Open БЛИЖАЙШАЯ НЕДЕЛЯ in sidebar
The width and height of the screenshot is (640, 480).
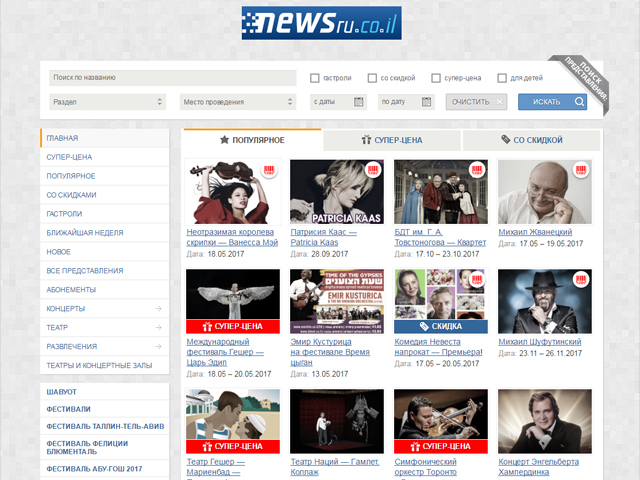point(105,233)
